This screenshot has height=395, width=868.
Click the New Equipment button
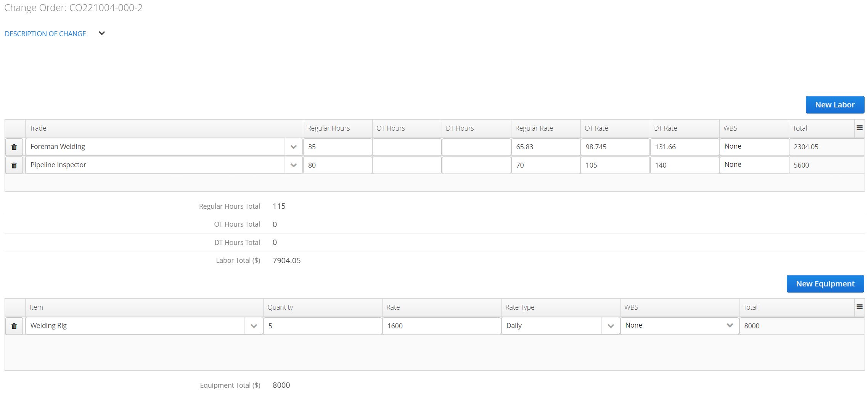[825, 284]
